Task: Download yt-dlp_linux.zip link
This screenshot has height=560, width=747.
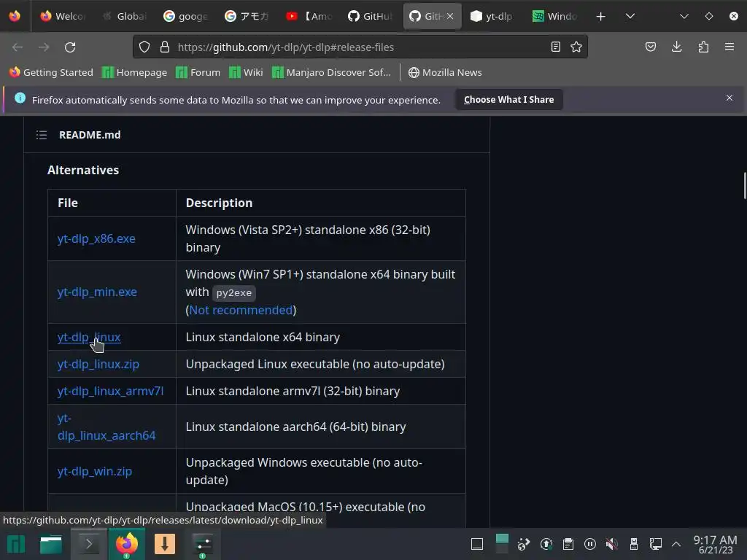Action: coord(98,365)
